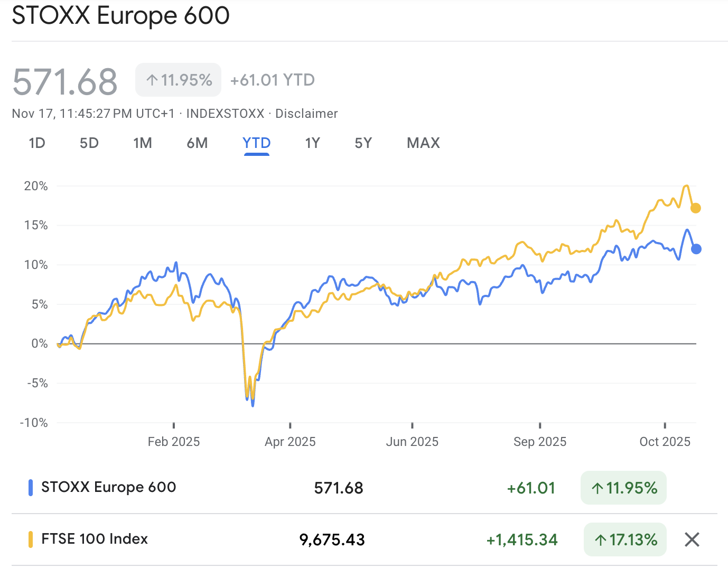Select the yellow FTSE 100 legend marker
Image resolution: width=728 pixels, height=577 pixels.
click(30, 539)
